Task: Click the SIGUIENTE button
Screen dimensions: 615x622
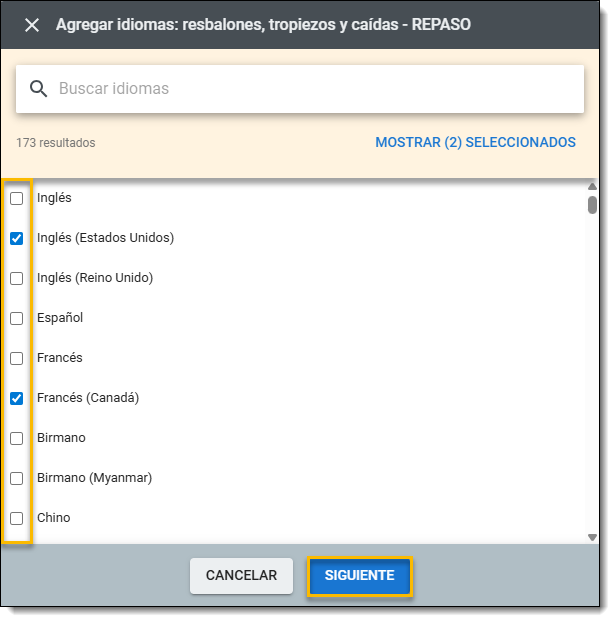Action: (x=359, y=576)
